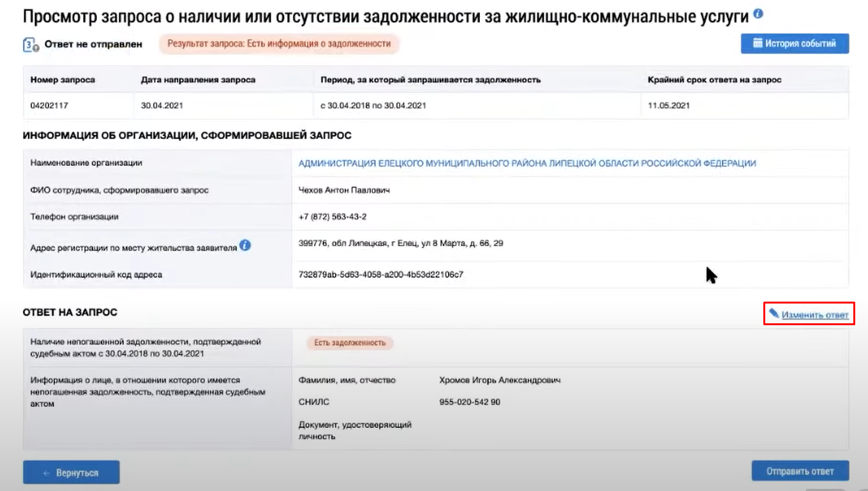
Task: Click the deadline date '11.05.2021'
Action: click(x=668, y=106)
